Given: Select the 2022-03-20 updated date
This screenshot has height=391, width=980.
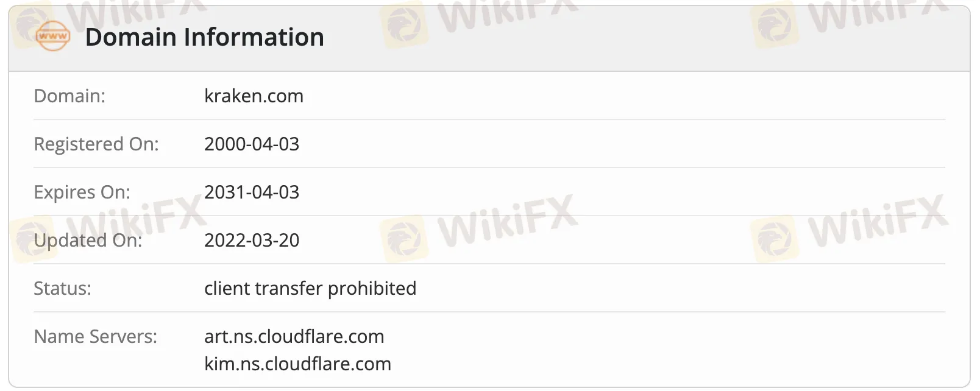Looking at the screenshot, I should click(252, 240).
